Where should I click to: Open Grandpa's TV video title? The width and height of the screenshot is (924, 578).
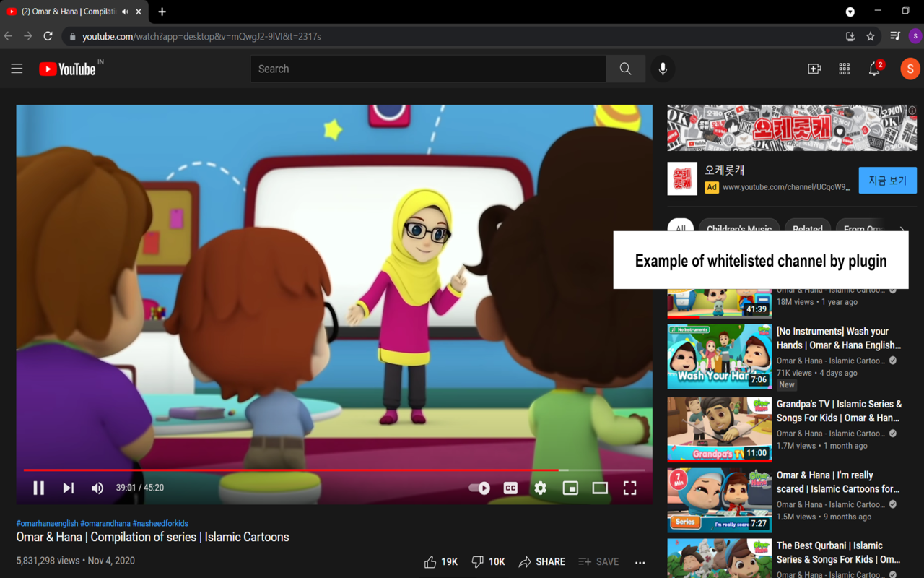[839, 411]
